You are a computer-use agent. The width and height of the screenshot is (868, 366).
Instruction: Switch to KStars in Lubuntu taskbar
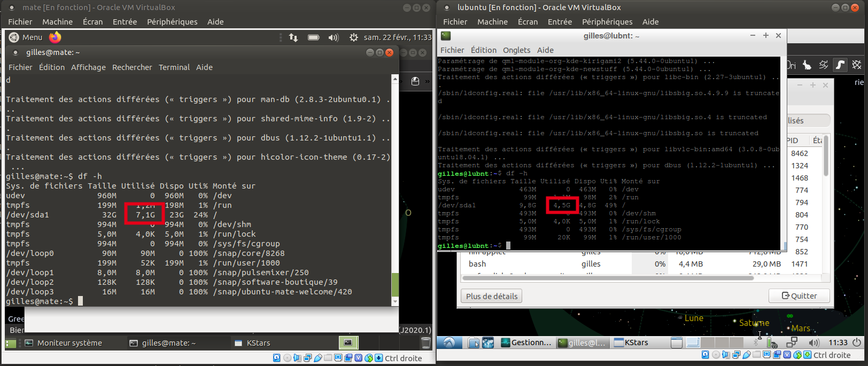[632, 342]
